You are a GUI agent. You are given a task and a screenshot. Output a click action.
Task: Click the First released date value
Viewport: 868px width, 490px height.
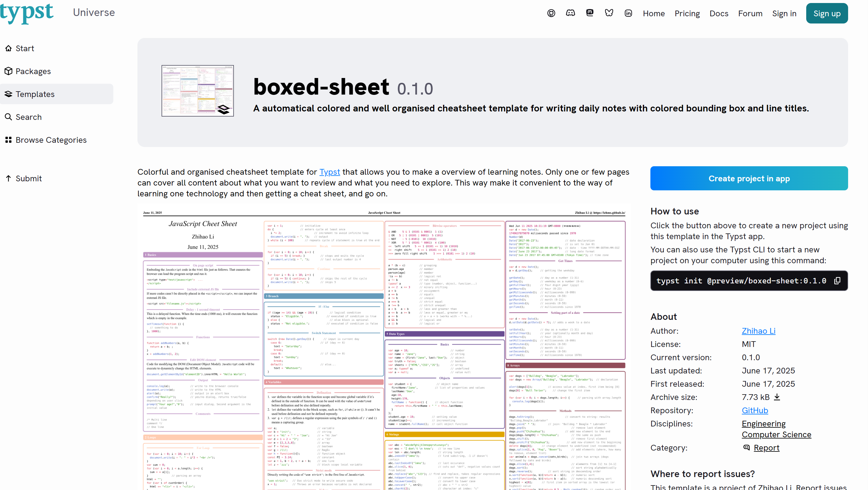(768, 384)
